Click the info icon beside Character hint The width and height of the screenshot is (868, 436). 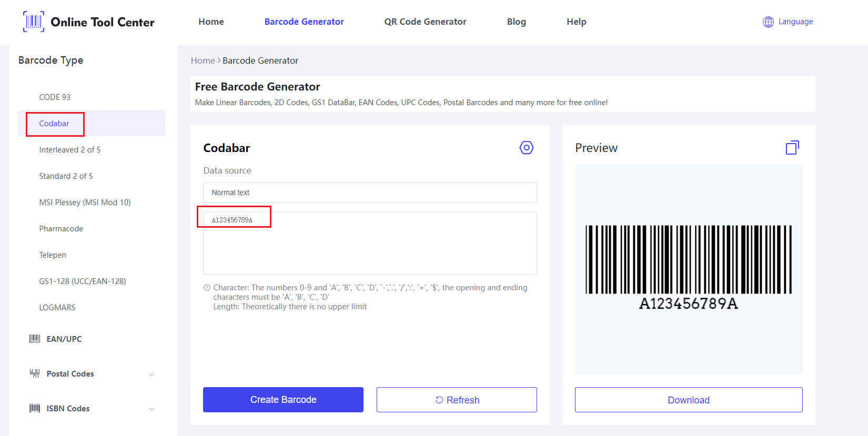[207, 288]
